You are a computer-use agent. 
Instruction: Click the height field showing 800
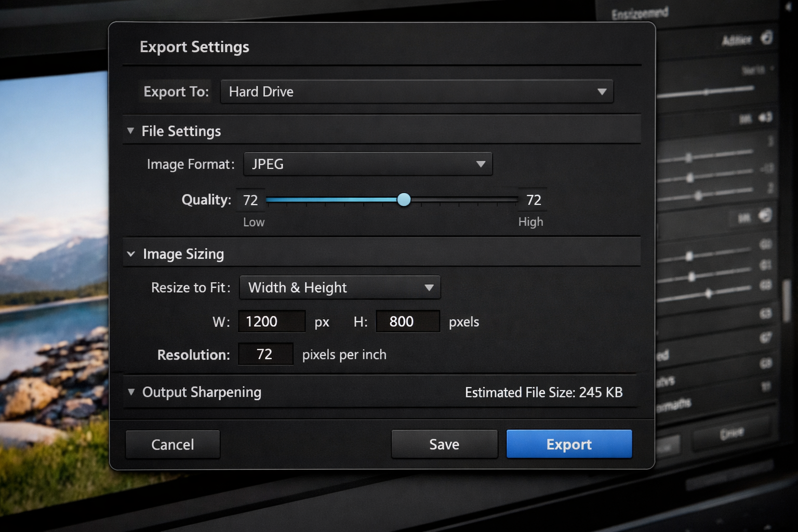click(x=407, y=322)
